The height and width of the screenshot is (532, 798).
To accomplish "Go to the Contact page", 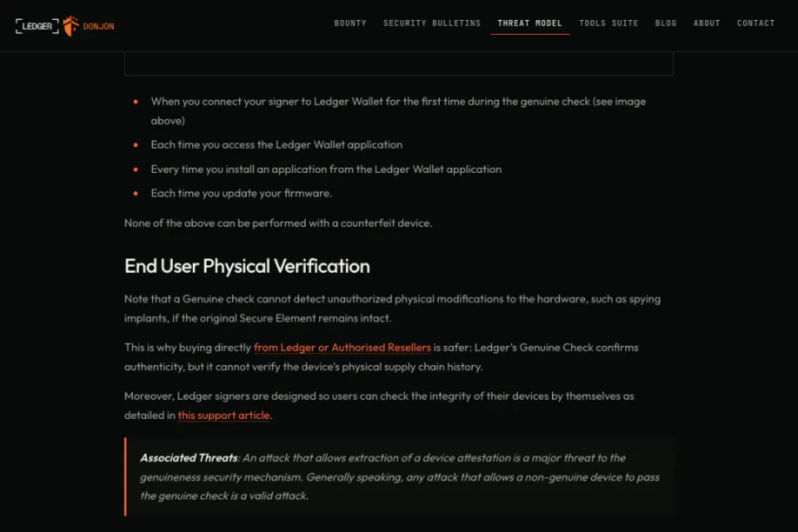I will click(756, 23).
